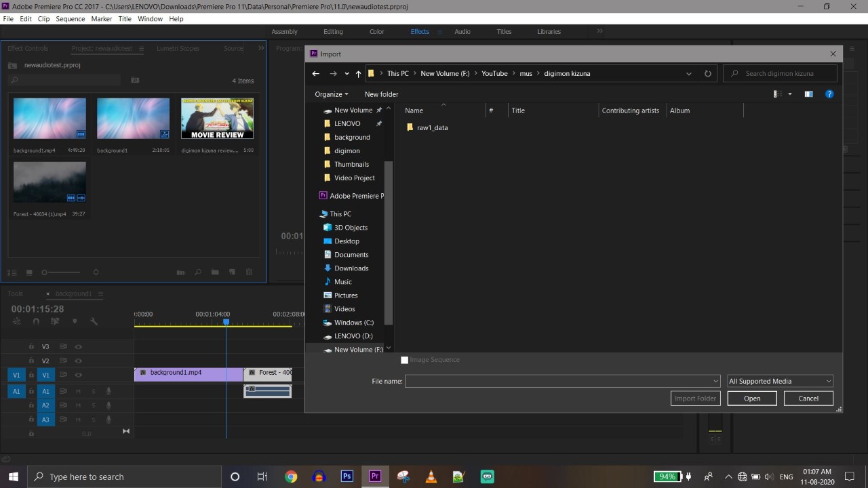This screenshot has height=488, width=868.
Task: Open the Sequence menu
Action: [x=71, y=18]
